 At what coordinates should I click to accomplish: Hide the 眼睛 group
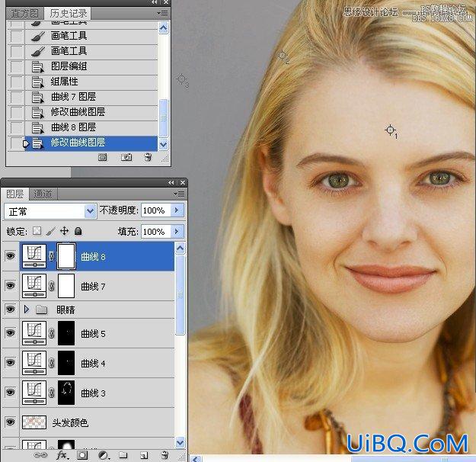11,310
